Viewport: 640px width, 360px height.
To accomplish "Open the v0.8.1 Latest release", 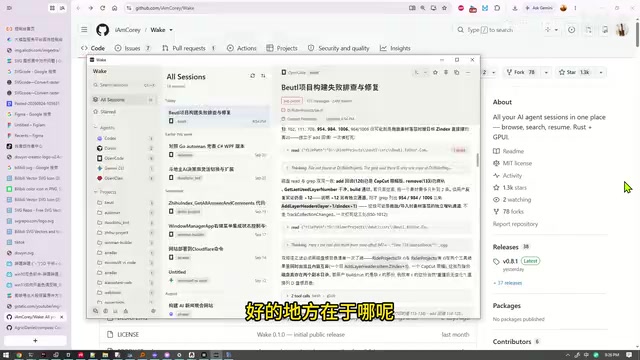I will (x=516, y=261).
